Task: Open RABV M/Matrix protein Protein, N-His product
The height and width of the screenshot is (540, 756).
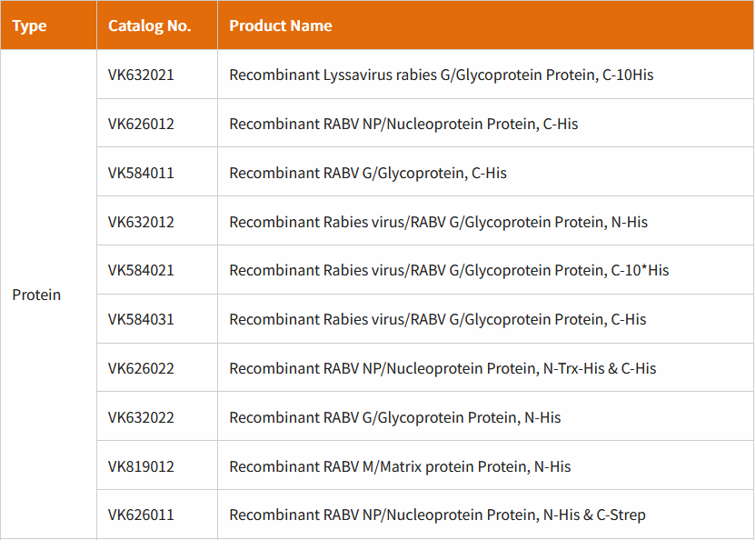Action: point(400,467)
